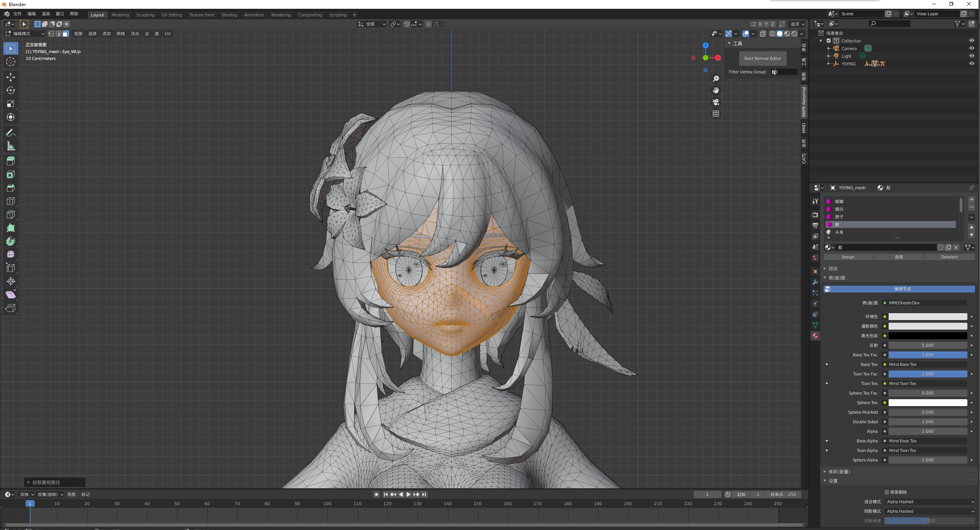Click the Toggle camera view icon
The height and width of the screenshot is (530, 980).
coord(716,102)
